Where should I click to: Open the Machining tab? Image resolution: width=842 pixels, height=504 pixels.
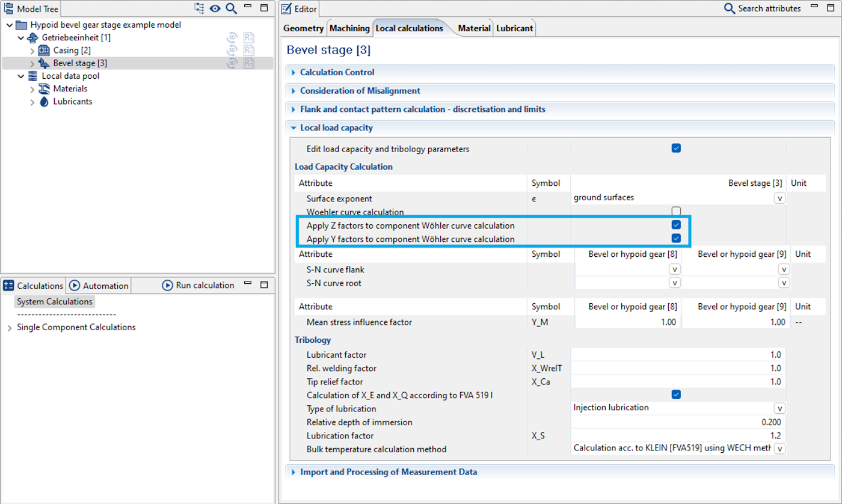(x=349, y=28)
